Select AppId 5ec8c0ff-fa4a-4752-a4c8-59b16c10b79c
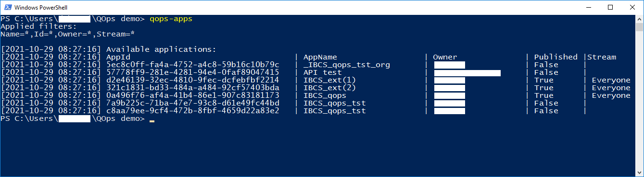This screenshot has width=644, height=177. (192, 65)
